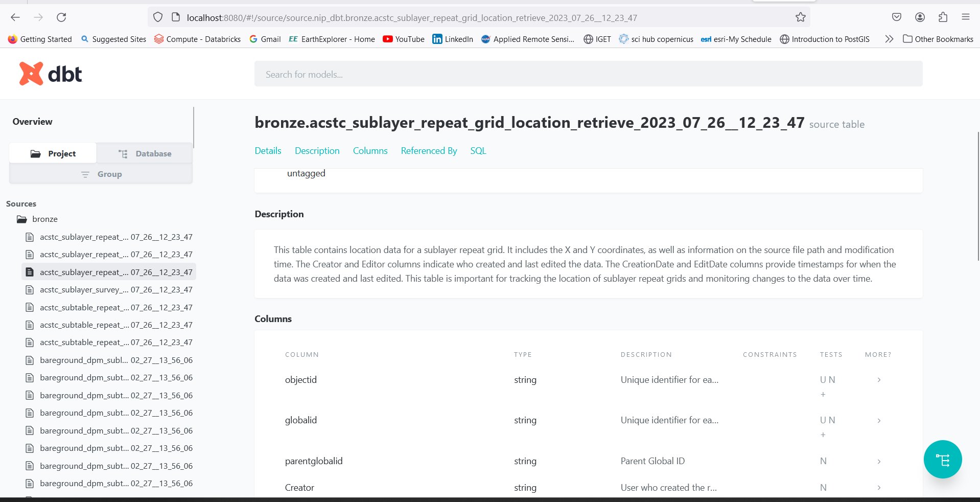Image resolution: width=980 pixels, height=502 pixels.
Task: Jump to the Referenced By section
Action: 429,151
